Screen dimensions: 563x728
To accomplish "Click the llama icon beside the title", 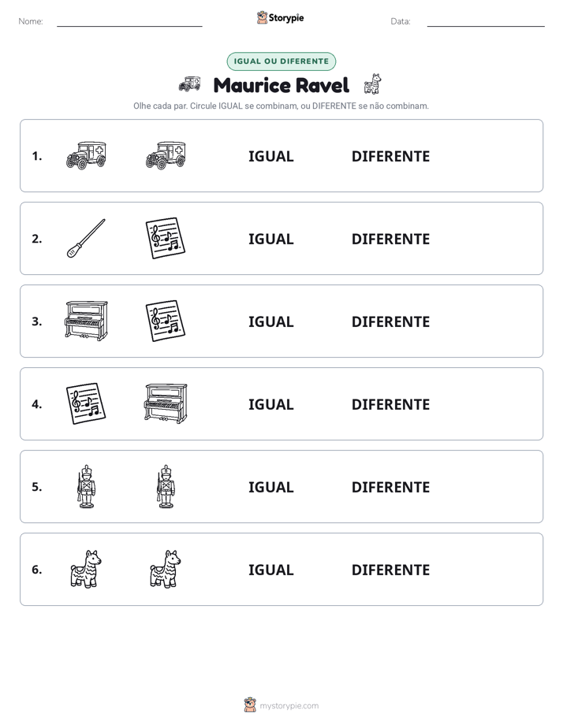I will click(x=372, y=84).
